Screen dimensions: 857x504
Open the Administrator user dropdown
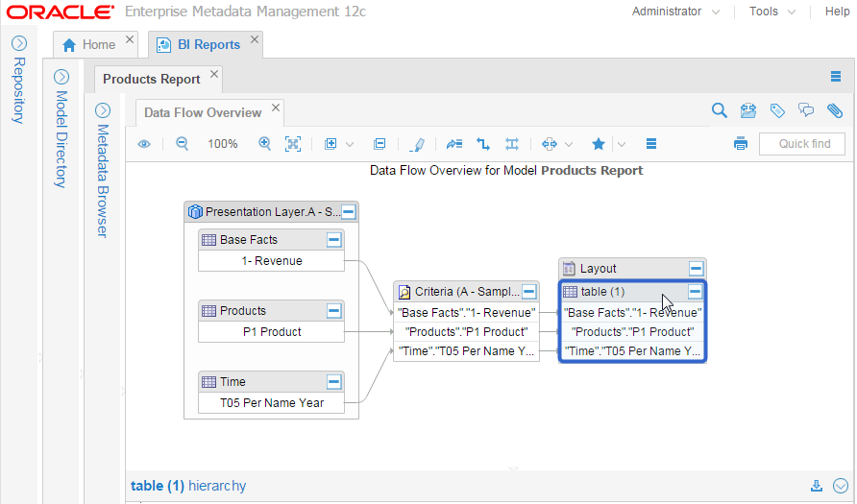pos(675,12)
